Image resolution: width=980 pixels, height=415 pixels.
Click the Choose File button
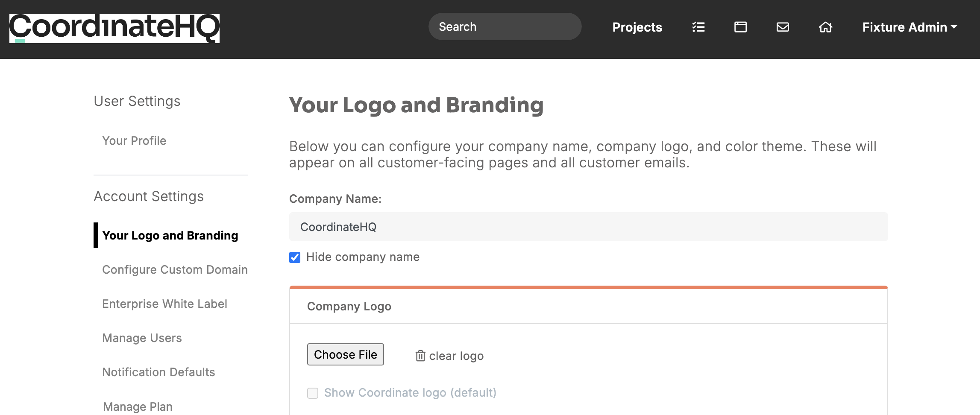[x=345, y=354]
